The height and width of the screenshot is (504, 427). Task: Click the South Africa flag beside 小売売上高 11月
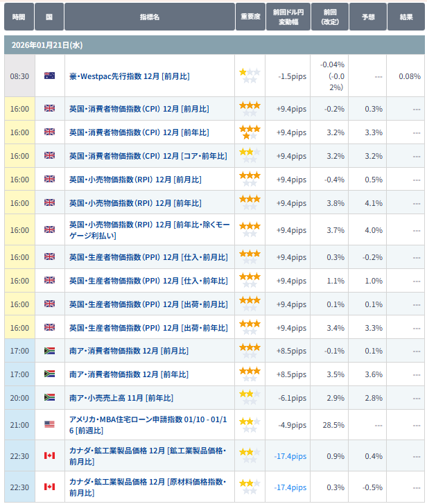pos(49,398)
